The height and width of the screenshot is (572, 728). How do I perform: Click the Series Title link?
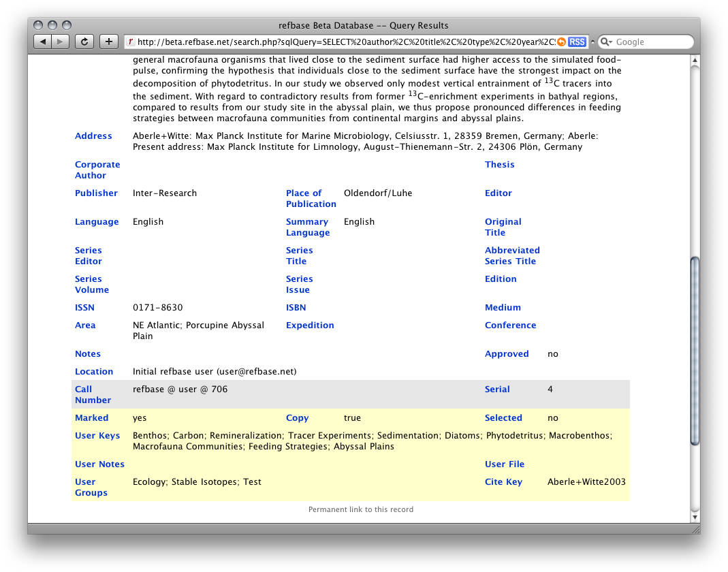pos(300,256)
